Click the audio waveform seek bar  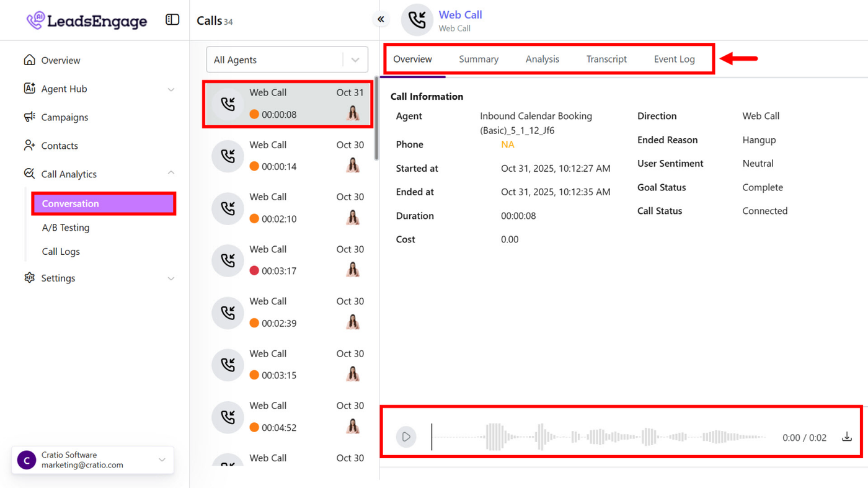pyautogui.click(x=598, y=437)
